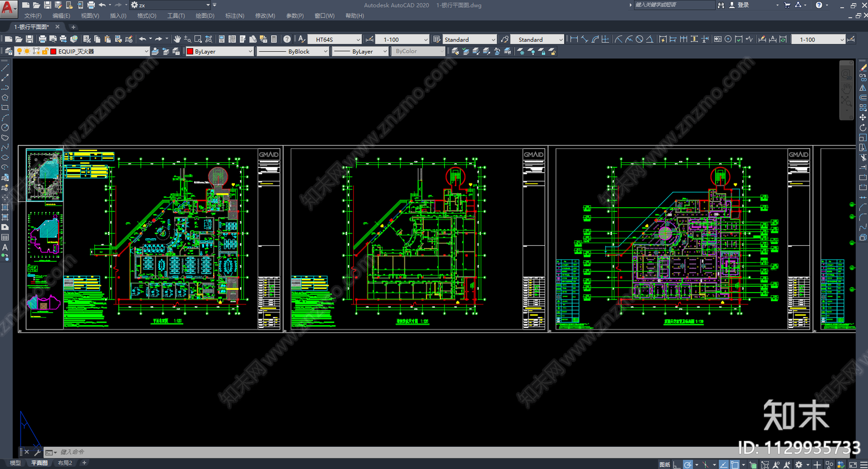Image resolution: width=868 pixels, height=469 pixels.
Task: Expand the ByBlock linetype dropdown
Action: pos(292,52)
